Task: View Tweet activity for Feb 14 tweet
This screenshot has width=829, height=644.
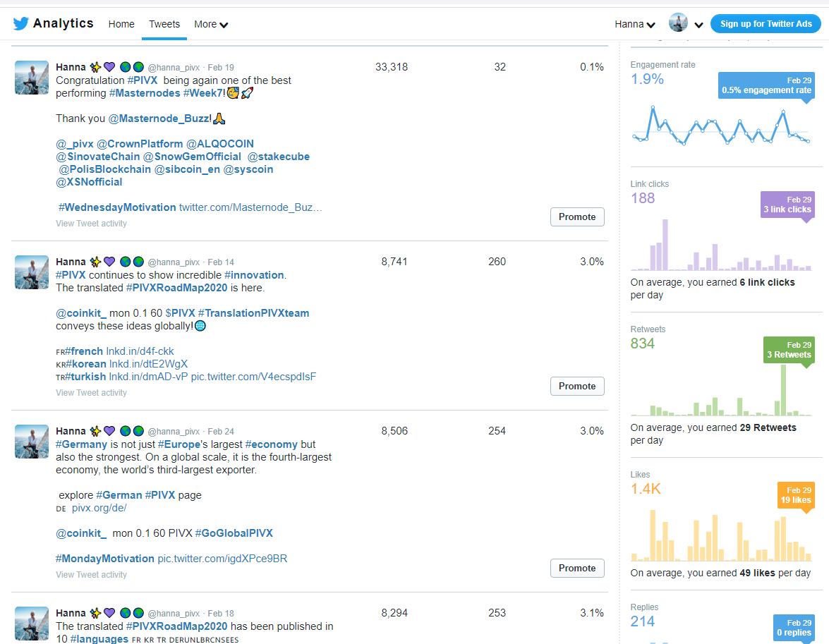Action: pos(92,393)
